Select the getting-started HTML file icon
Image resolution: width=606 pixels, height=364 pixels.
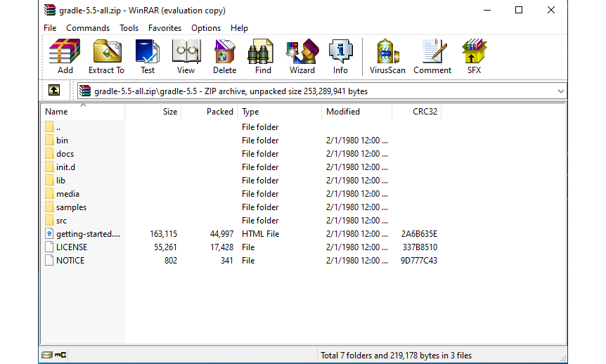point(49,233)
